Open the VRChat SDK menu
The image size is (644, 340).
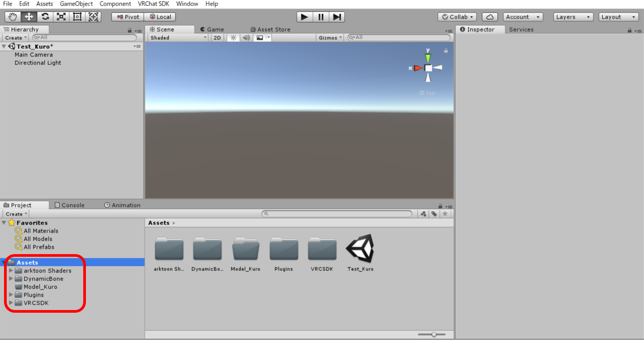click(x=154, y=4)
